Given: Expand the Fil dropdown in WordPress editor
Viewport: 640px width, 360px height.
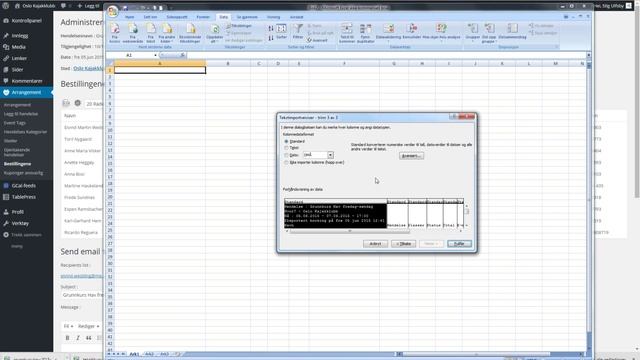Looking at the screenshot, I should click(x=68, y=326).
